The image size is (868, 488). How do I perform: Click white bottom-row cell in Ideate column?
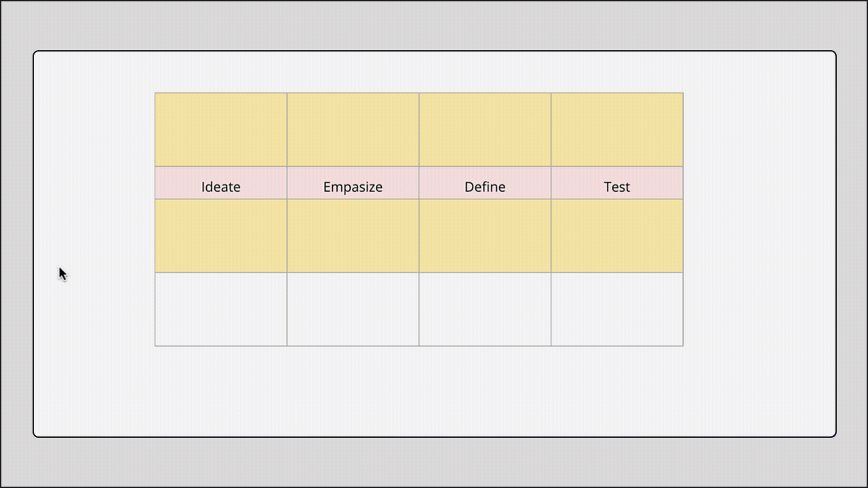tap(221, 309)
